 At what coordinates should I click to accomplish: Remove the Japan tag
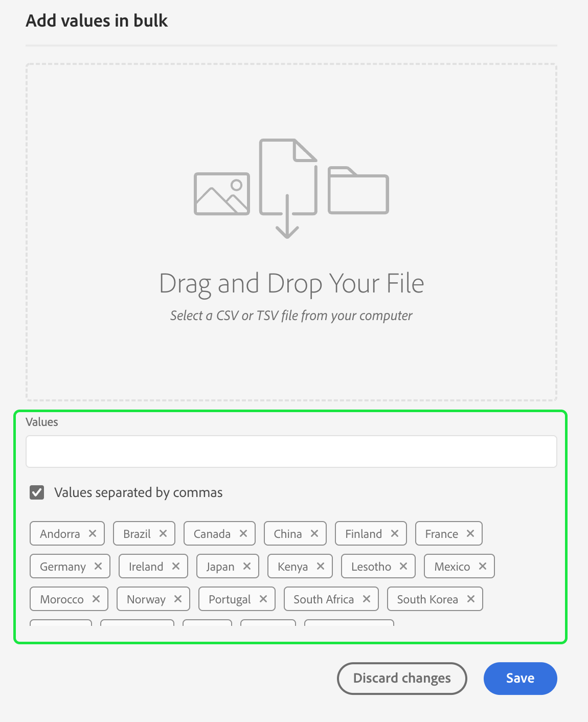click(x=247, y=566)
